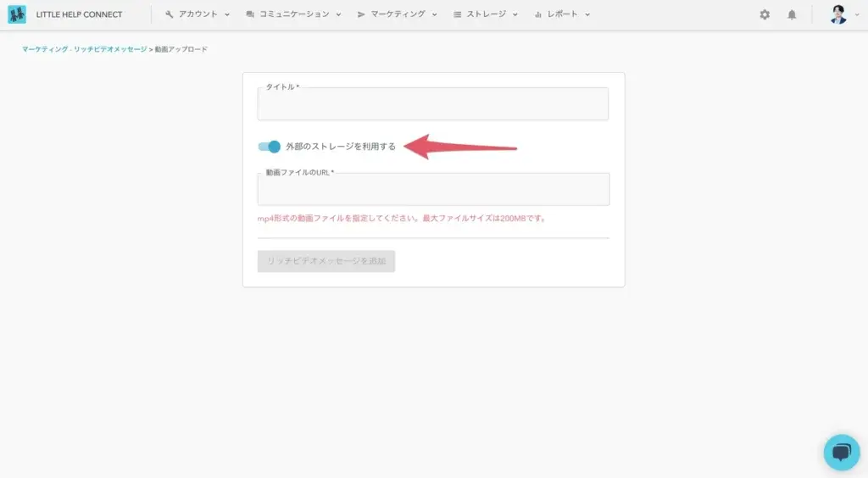Open the マーケティング menu

(x=403, y=14)
